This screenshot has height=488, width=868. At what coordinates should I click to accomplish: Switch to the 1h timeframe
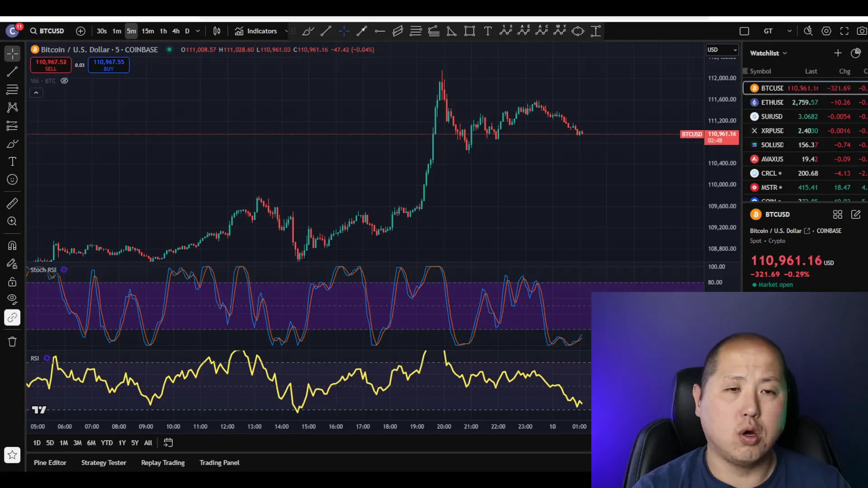click(x=163, y=31)
